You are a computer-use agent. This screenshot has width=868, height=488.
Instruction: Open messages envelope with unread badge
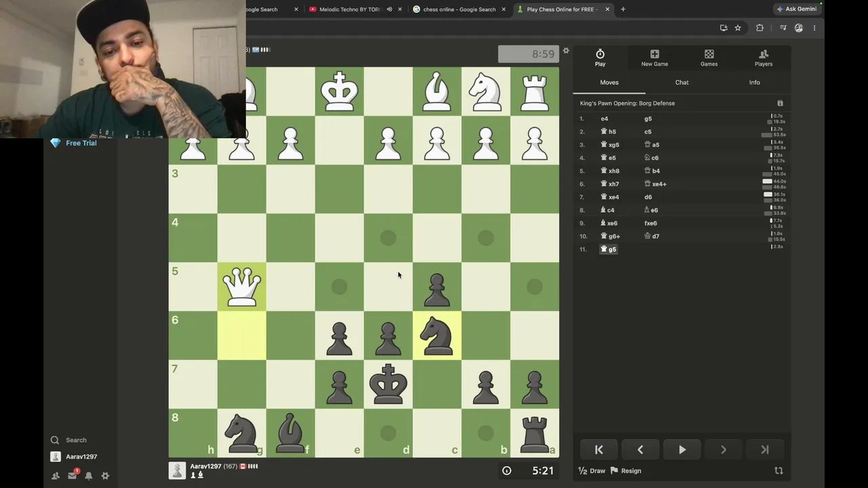click(73, 475)
